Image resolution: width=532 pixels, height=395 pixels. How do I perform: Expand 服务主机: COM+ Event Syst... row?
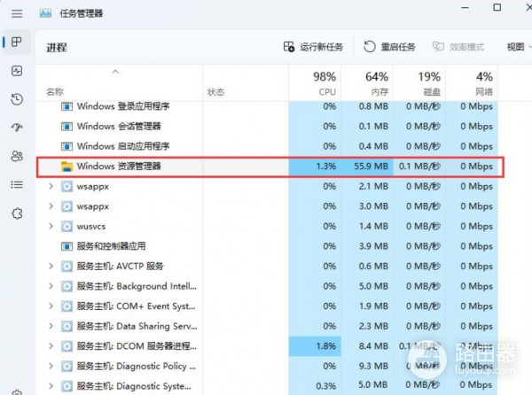pyautogui.click(x=51, y=306)
